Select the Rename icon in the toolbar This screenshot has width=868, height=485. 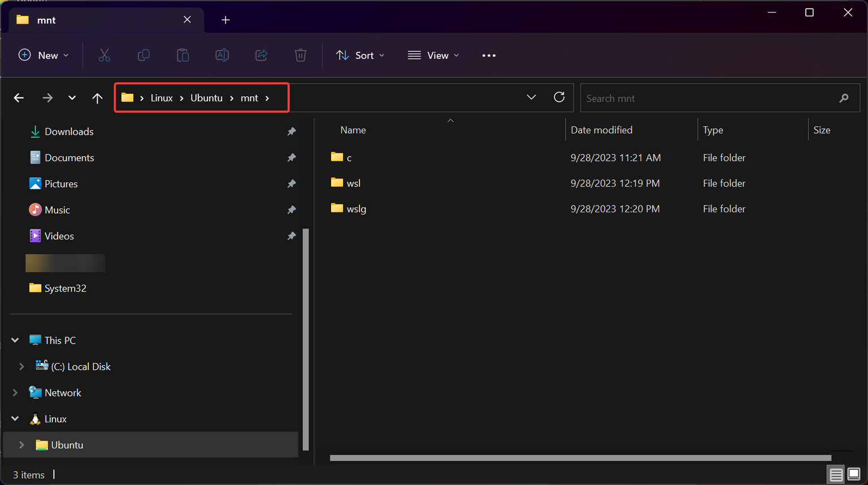(222, 55)
